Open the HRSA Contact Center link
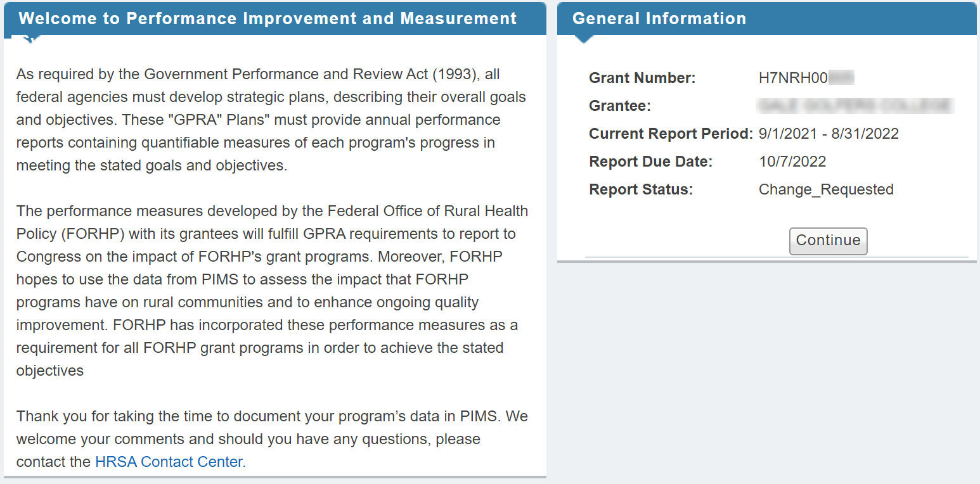 pos(169,462)
